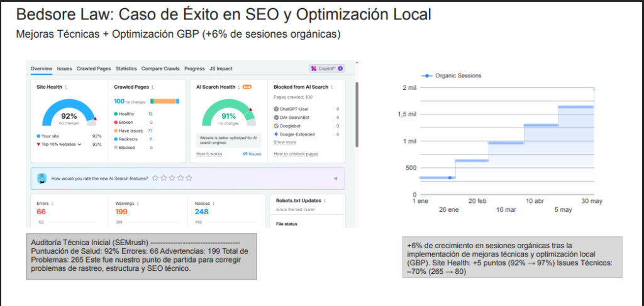The image size is (644, 306).
Task: Rate AI Search features one star
Action: [x=155, y=178]
